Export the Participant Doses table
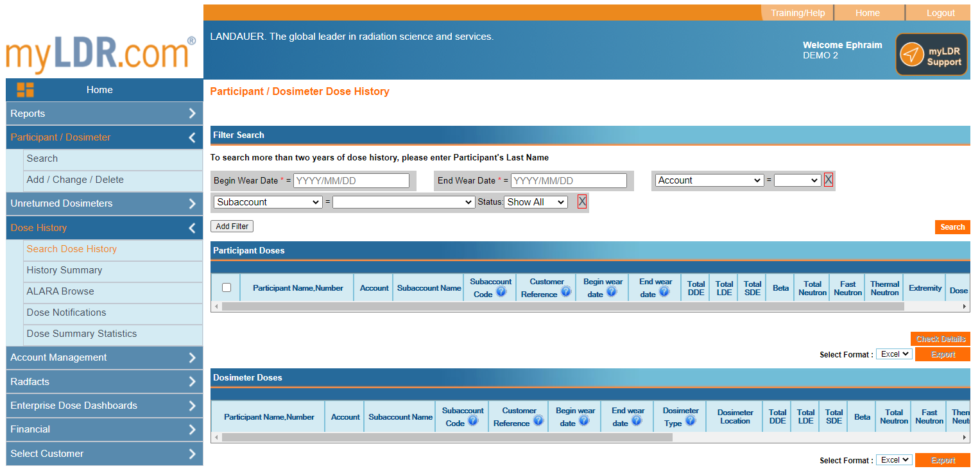 [x=943, y=354]
